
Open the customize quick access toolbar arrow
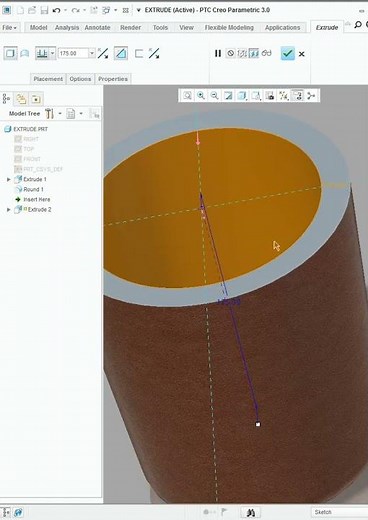138,10
